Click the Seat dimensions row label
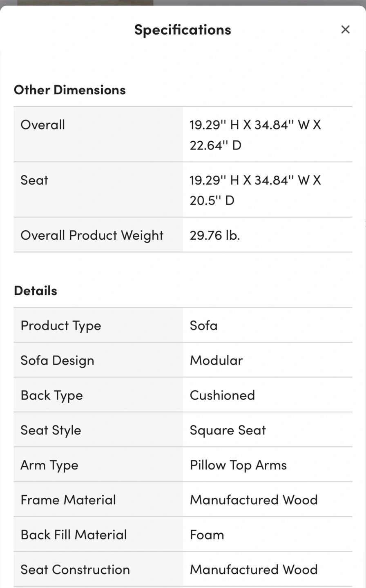 pos(34,180)
